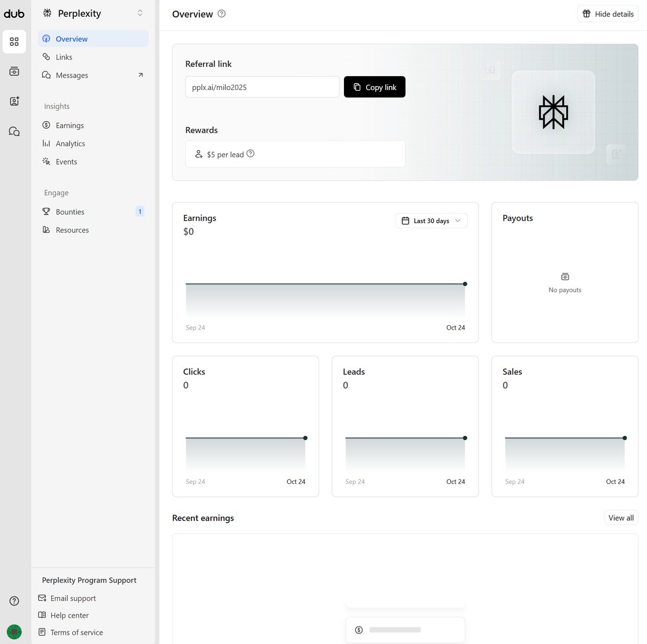Open the profile icon in left rail

pyautogui.click(x=14, y=101)
